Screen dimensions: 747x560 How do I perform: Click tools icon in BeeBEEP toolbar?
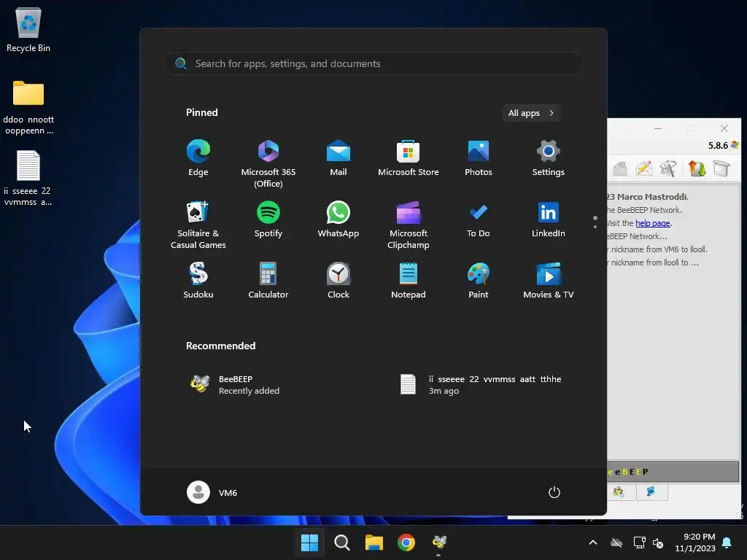pos(668,168)
